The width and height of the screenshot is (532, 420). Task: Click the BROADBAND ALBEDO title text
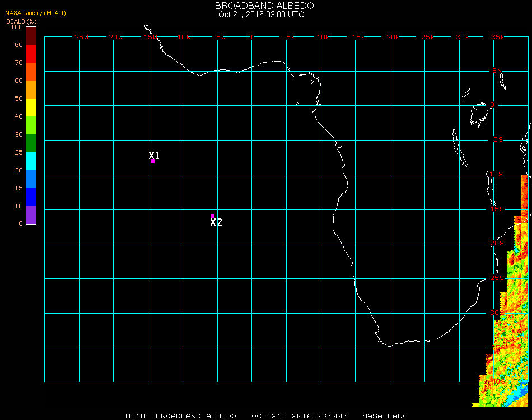click(264, 6)
